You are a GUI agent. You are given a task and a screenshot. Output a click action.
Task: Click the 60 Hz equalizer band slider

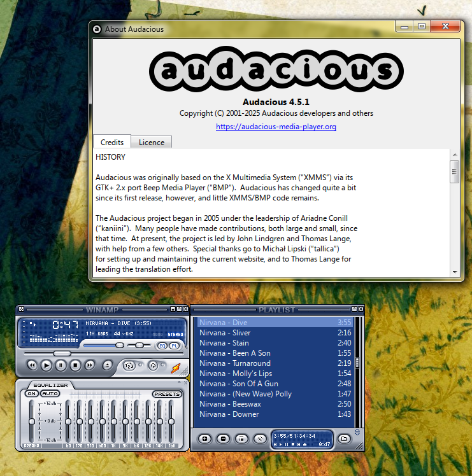click(68, 421)
